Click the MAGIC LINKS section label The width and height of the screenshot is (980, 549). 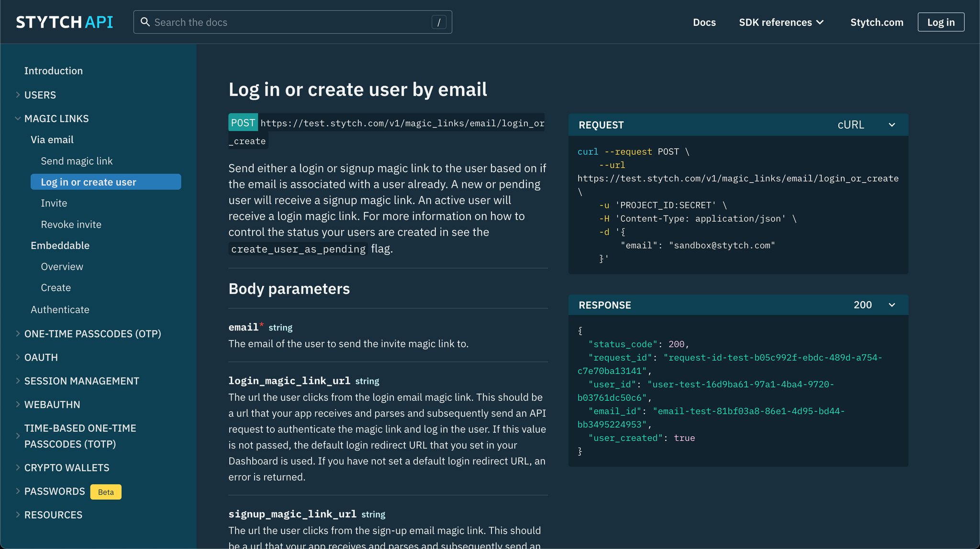pos(56,118)
